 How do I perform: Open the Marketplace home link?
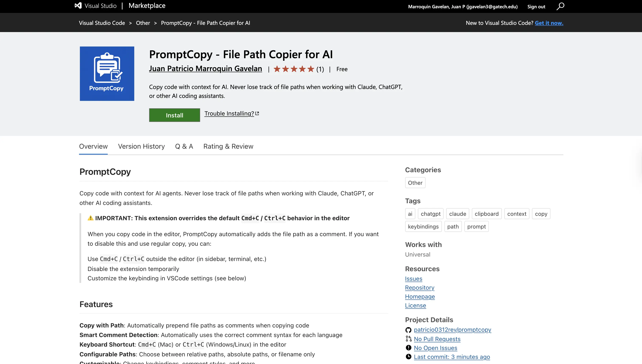pos(147,6)
